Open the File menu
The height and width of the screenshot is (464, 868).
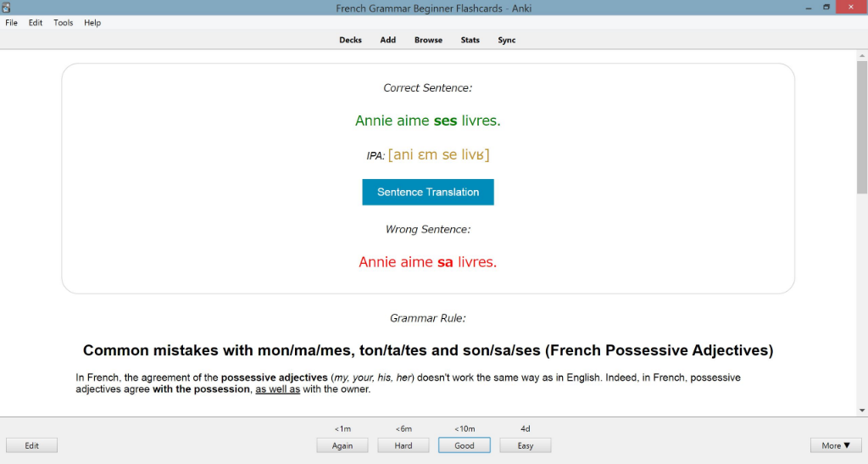pos(11,23)
